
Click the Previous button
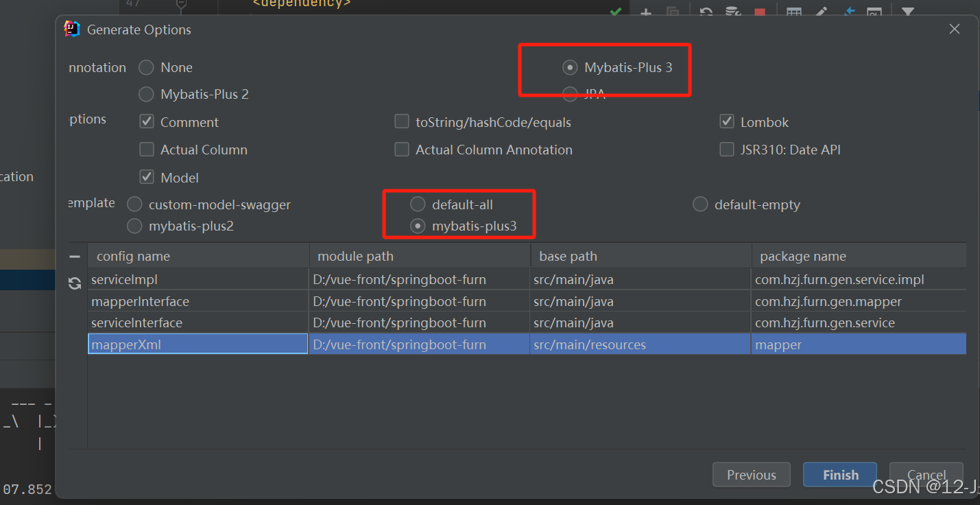click(751, 474)
